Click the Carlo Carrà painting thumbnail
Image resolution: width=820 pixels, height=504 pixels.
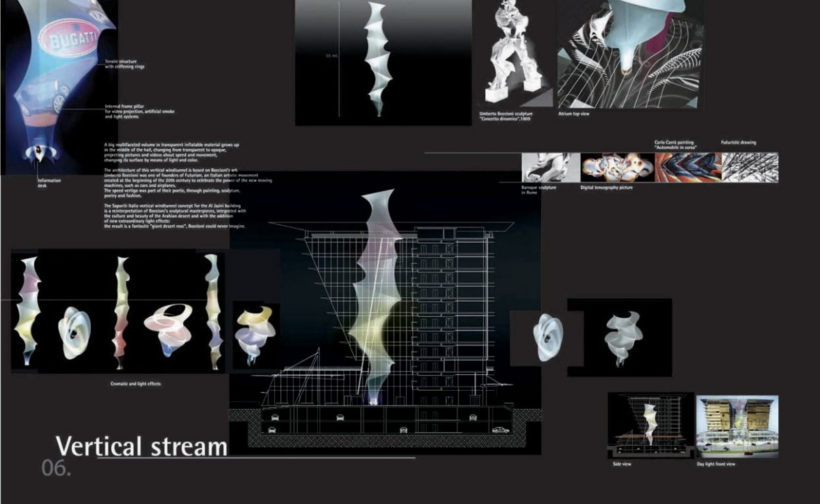pyautogui.click(x=687, y=167)
